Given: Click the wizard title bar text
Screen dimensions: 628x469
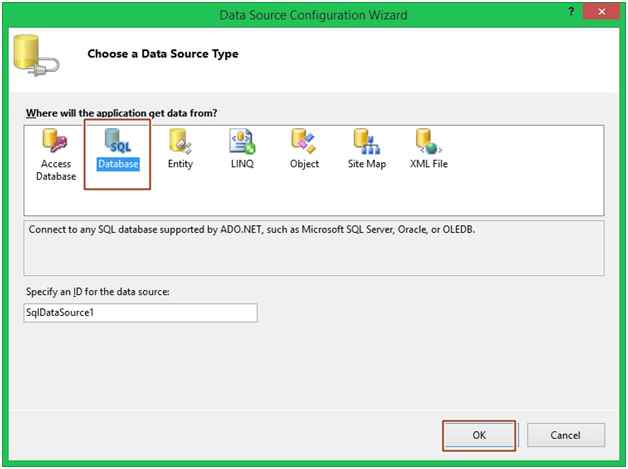Looking at the screenshot, I should [x=313, y=15].
